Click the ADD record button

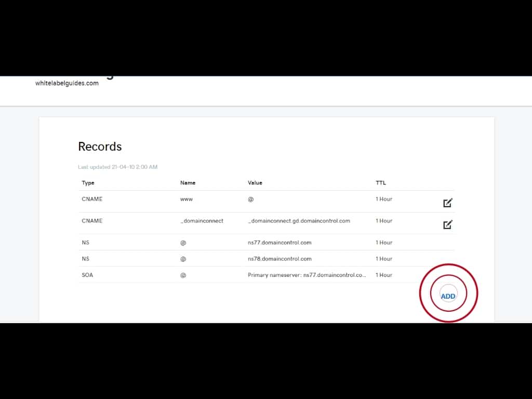tap(448, 296)
